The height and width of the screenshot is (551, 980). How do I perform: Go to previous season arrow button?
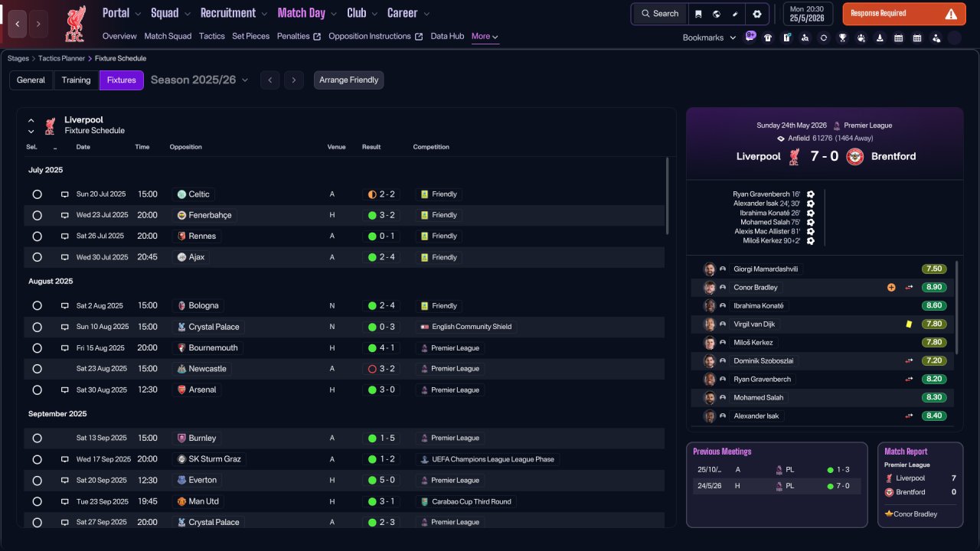point(269,80)
